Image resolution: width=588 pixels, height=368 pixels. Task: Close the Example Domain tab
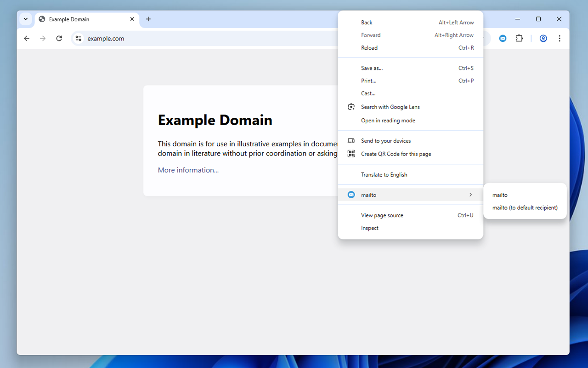coord(132,19)
